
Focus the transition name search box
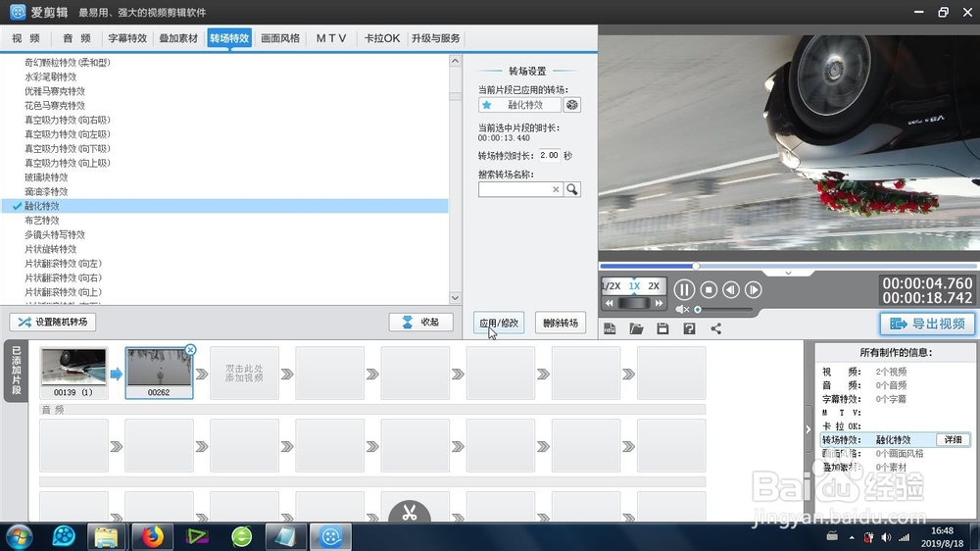[x=515, y=189]
